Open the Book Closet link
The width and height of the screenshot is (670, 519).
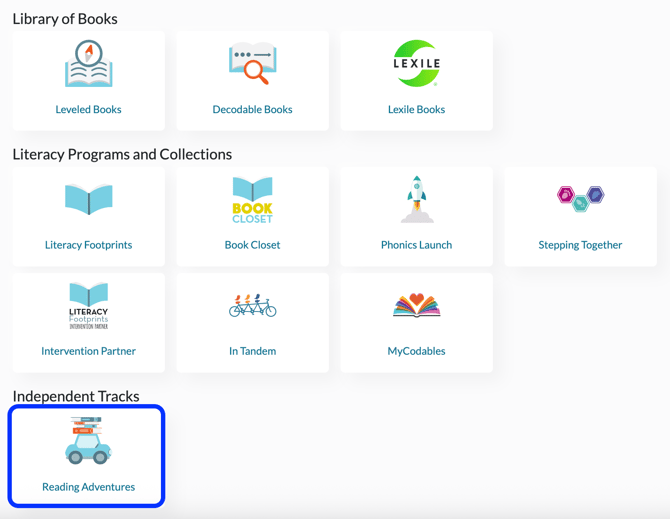[253, 245]
